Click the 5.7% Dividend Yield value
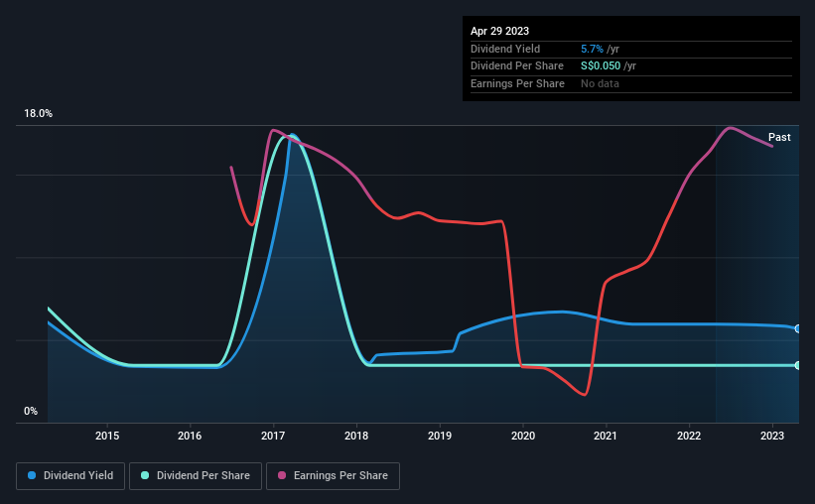The image size is (815, 504). pyautogui.click(x=592, y=49)
